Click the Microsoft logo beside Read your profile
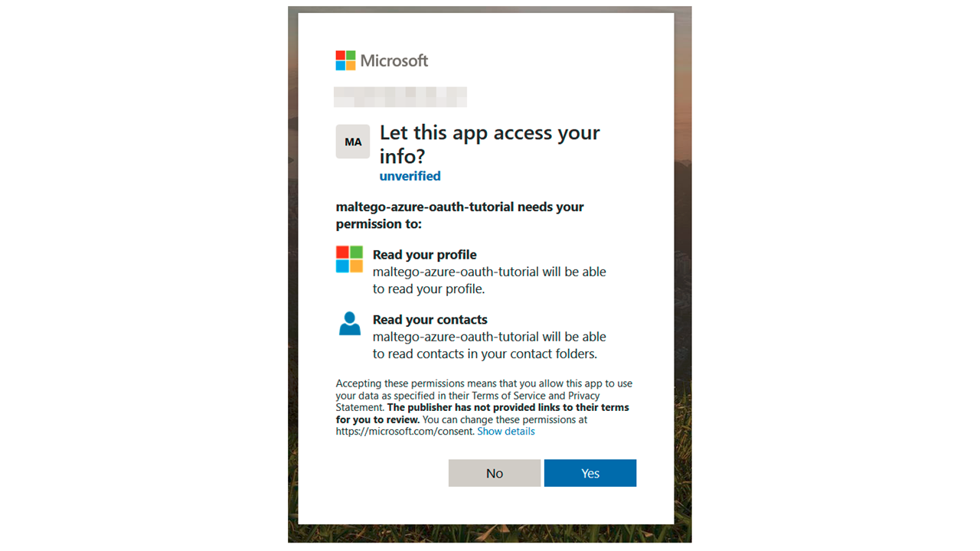 click(x=349, y=259)
